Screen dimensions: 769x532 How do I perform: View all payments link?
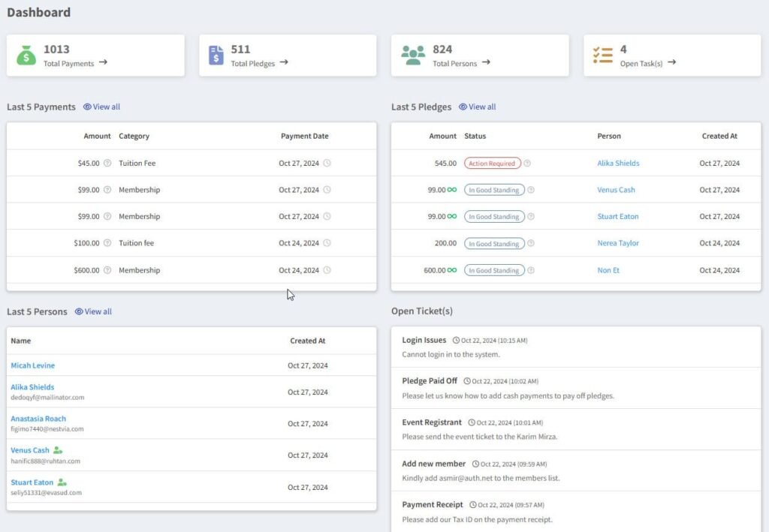coord(101,107)
